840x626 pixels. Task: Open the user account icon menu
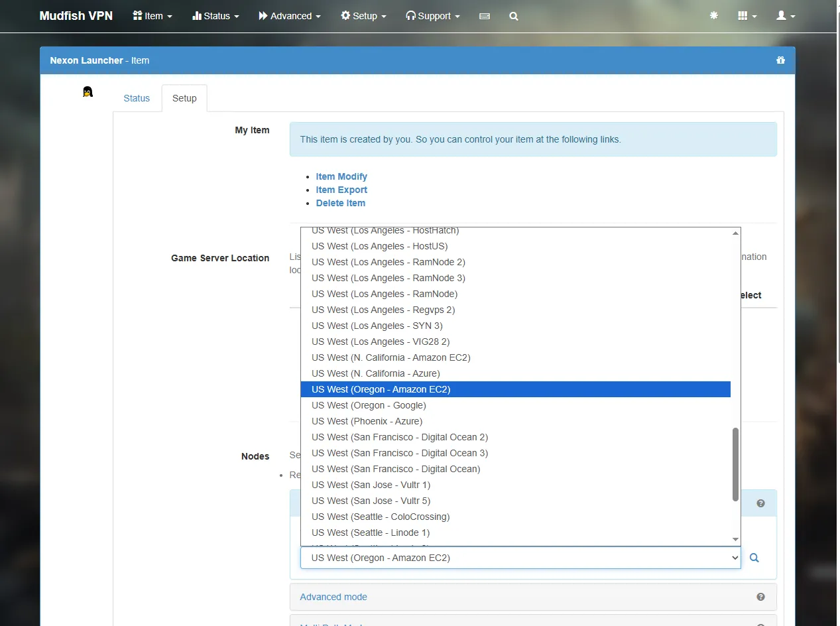pos(786,16)
